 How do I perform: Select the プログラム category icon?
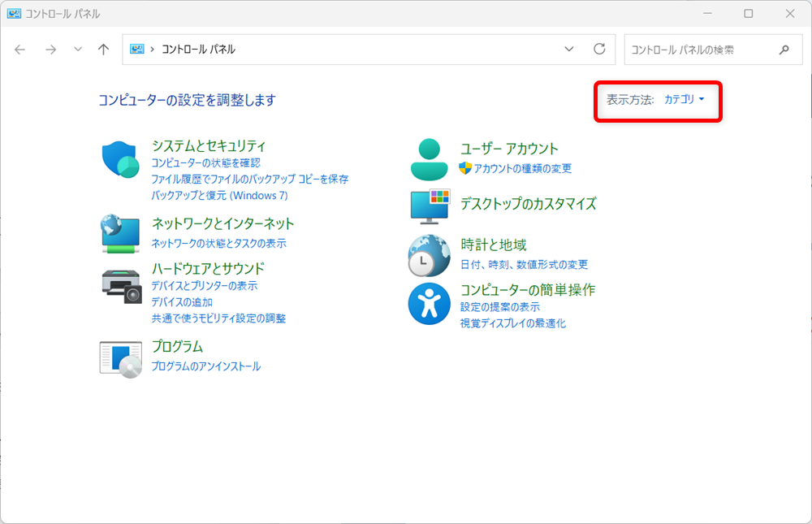click(x=120, y=357)
